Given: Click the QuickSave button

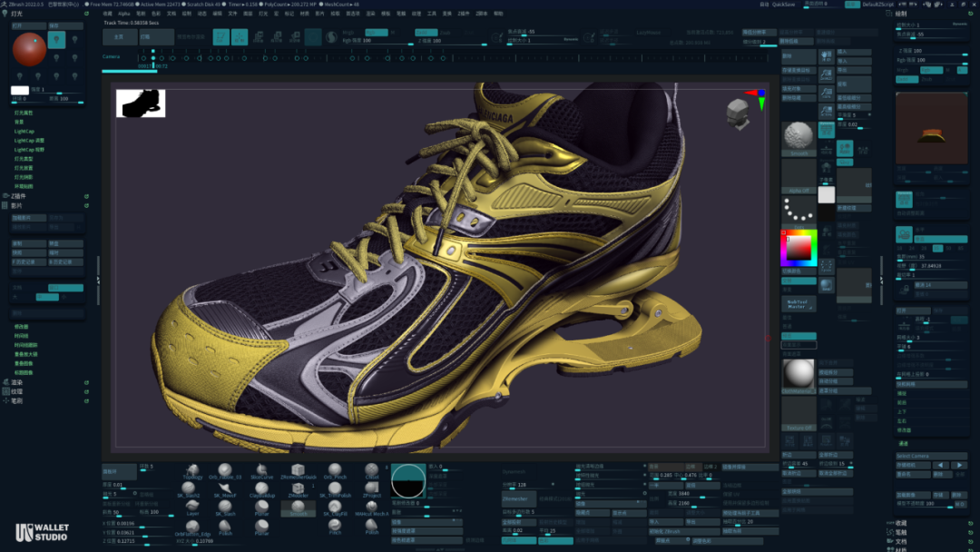Looking at the screenshot, I should pos(784,5).
